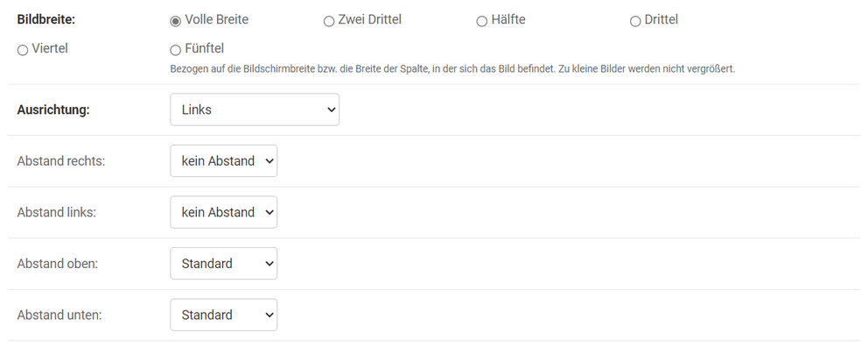The image size is (868, 354).
Task: Pick the 'Drittel' width option
Action: tap(635, 20)
